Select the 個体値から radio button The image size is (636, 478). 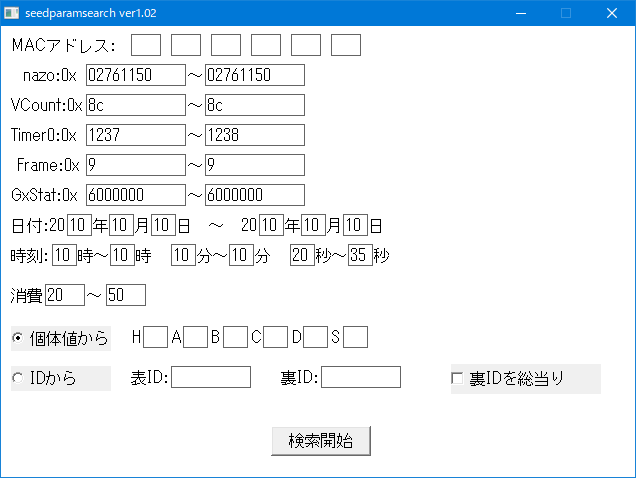coord(61,338)
